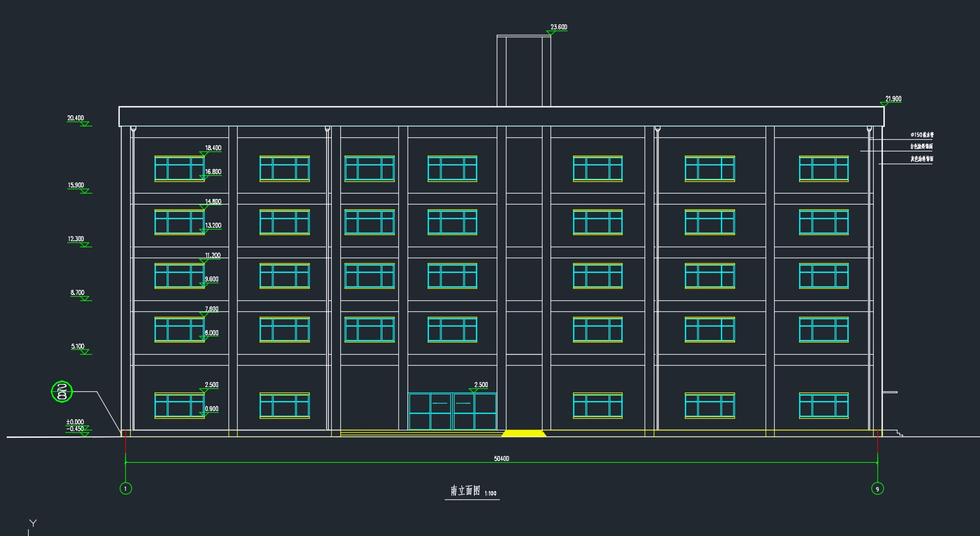Click the 23.600 elevation marker triangle
This screenshot has width=980, height=536.
(549, 33)
